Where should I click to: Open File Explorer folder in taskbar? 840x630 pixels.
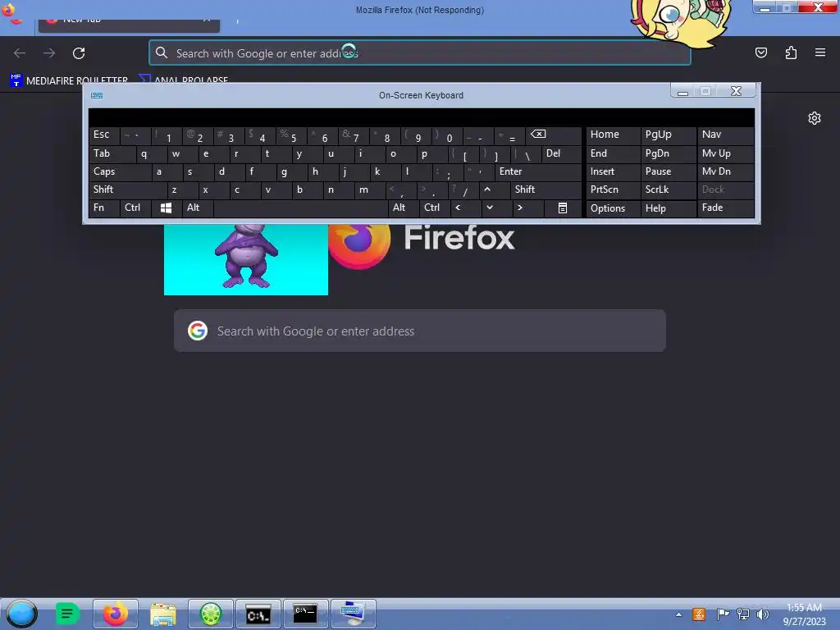pyautogui.click(x=163, y=614)
